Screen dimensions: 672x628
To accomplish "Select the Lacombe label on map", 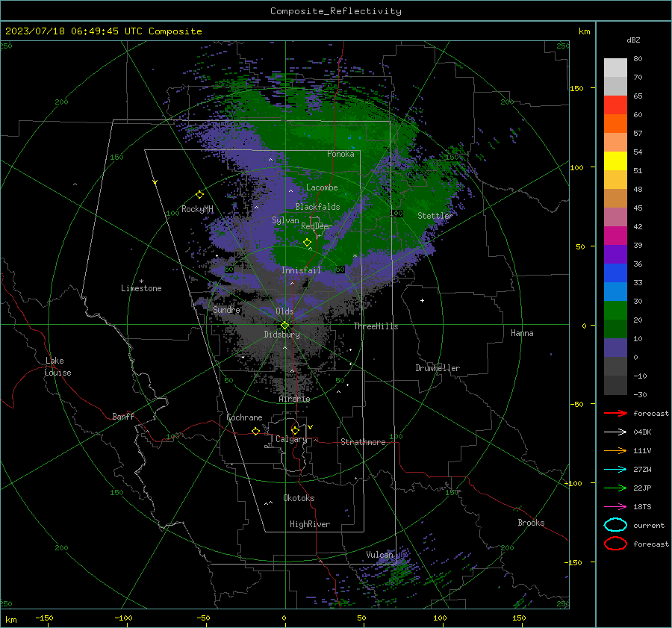I will click(x=322, y=187).
